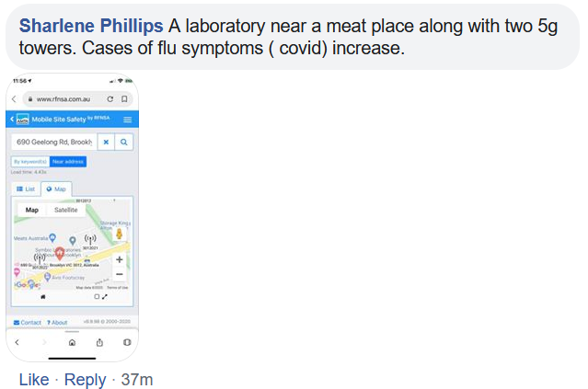Zoom out on the map
This screenshot has width=588, height=389.
point(120,274)
